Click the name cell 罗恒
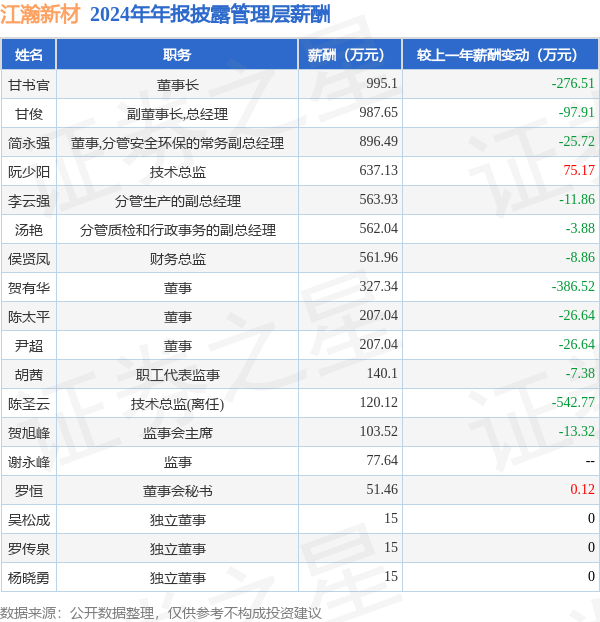Image resolution: width=600 pixels, height=622 pixels. coord(29,491)
